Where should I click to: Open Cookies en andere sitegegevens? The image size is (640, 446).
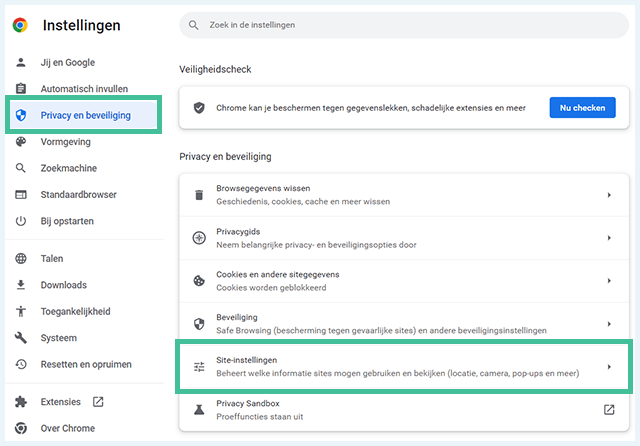click(x=404, y=281)
